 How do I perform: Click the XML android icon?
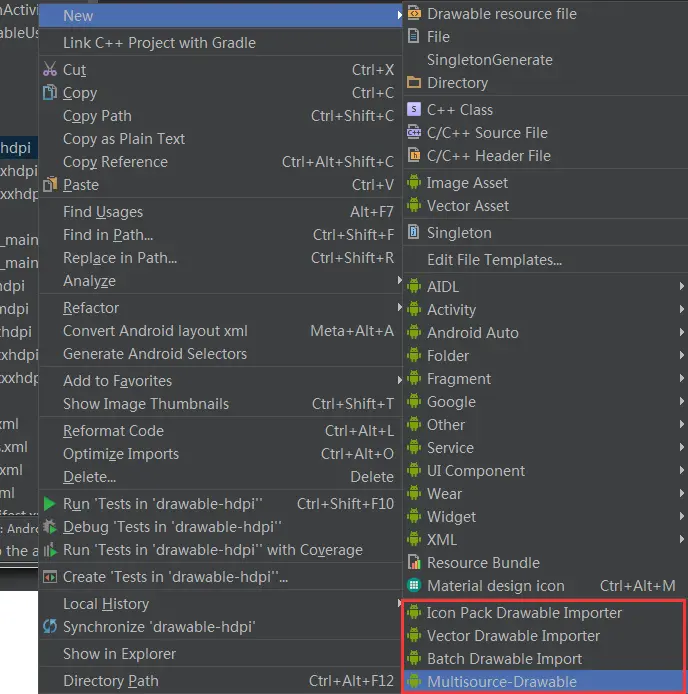tap(414, 539)
